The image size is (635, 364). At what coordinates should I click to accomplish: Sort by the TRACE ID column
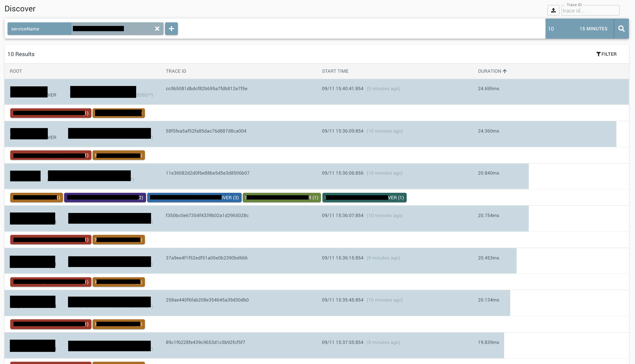(176, 71)
